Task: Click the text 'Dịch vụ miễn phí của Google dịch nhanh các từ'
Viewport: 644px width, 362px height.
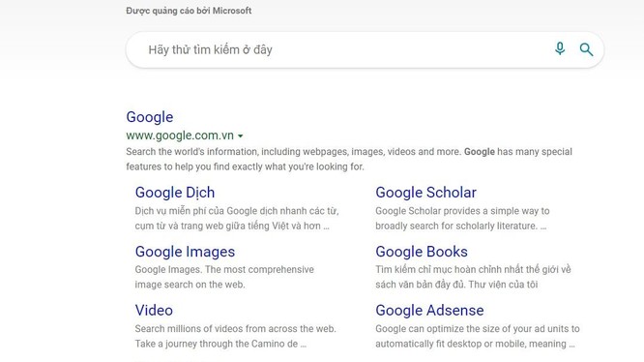Action: pyautogui.click(x=237, y=211)
